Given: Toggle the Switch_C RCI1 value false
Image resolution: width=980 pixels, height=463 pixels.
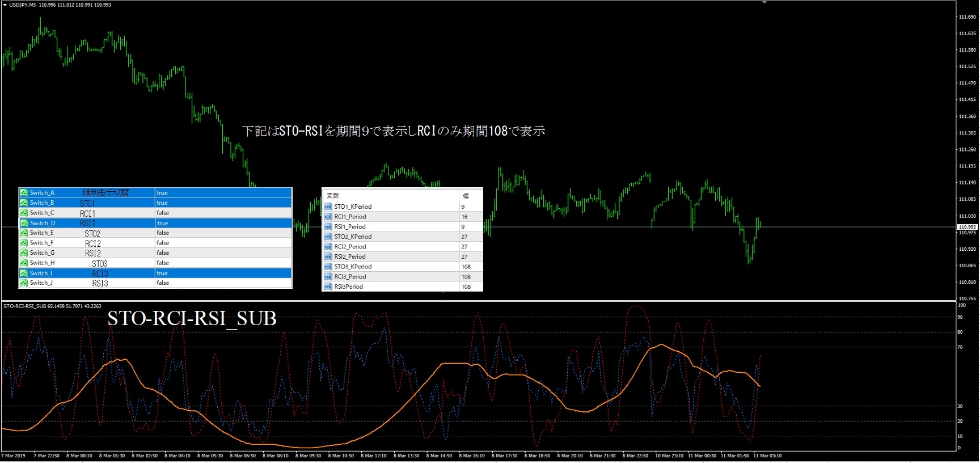Looking at the screenshot, I should click(163, 213).
